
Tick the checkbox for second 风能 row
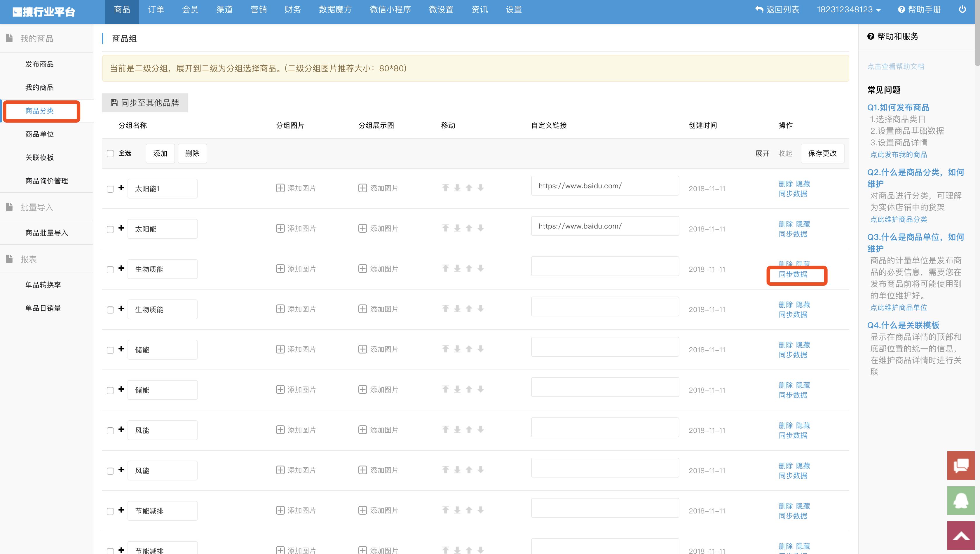point(110,471)
